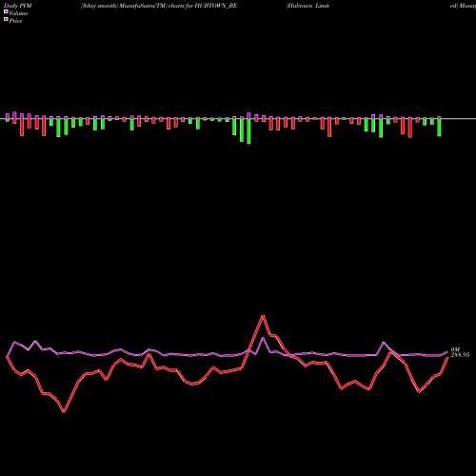Click the green-red Price legend swatch
This screenshot has height=476, width=476.
pos(6,19)
